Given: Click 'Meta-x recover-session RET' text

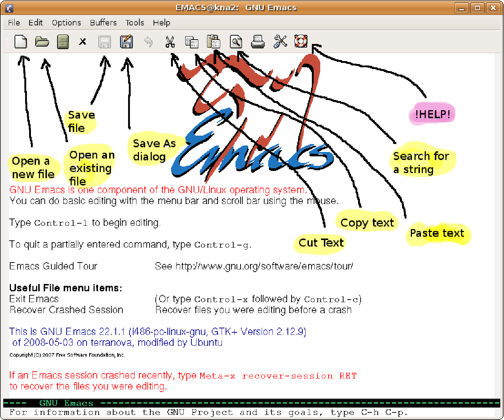Looking at the screenshot, I should tap(278, 376).
